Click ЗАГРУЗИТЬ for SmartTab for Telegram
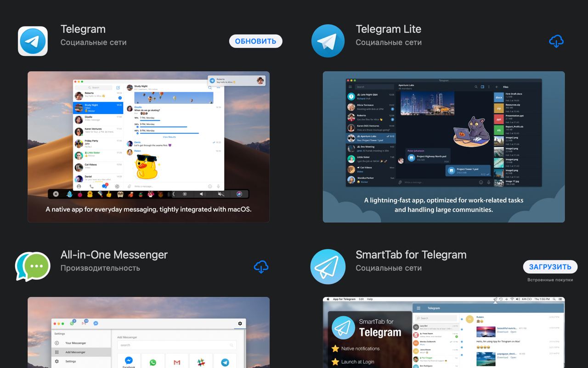Image resolution: width=588 pixels, height=368 pixels. (550, 266)
